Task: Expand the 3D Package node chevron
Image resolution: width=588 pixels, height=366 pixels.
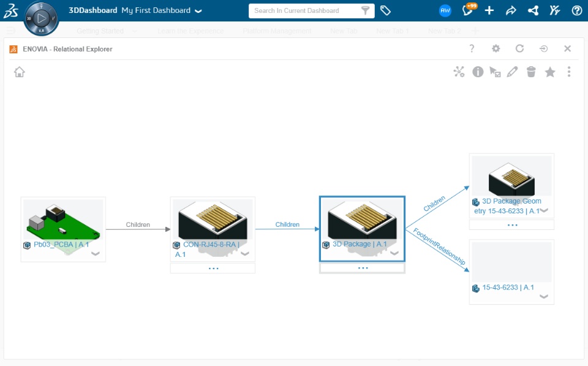Action: tap(394, 253)
